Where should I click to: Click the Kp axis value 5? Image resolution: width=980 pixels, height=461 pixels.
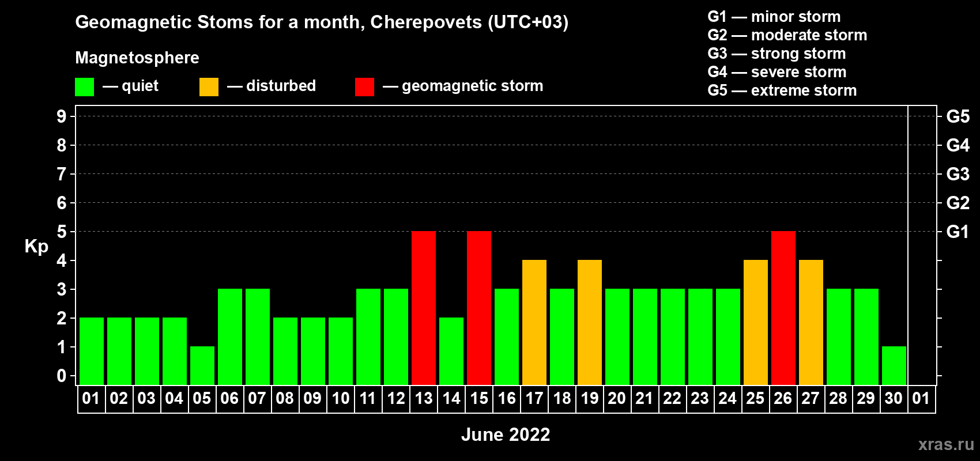tap(62, 232)
